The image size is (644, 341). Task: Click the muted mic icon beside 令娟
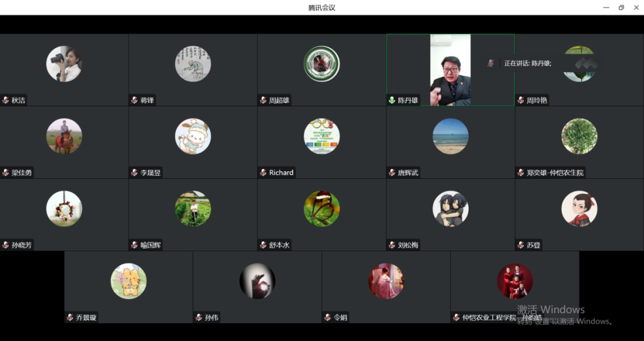tap(327, 318)
